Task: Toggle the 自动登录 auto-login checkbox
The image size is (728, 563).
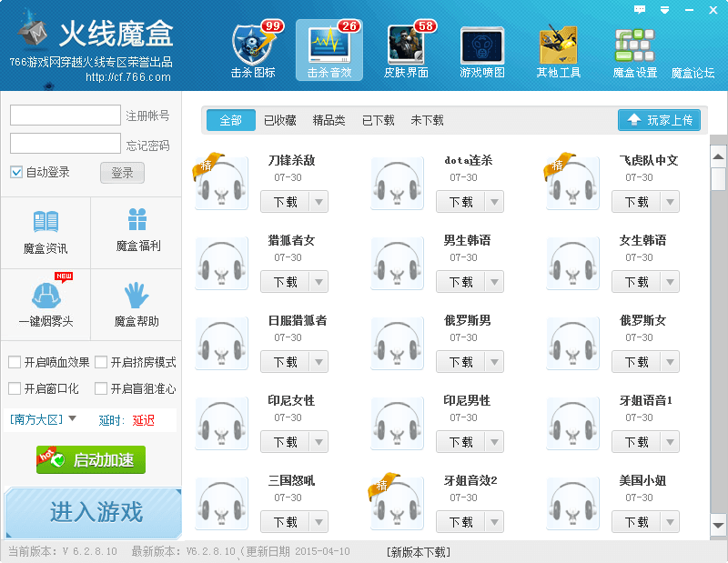Action: (16, 172)
